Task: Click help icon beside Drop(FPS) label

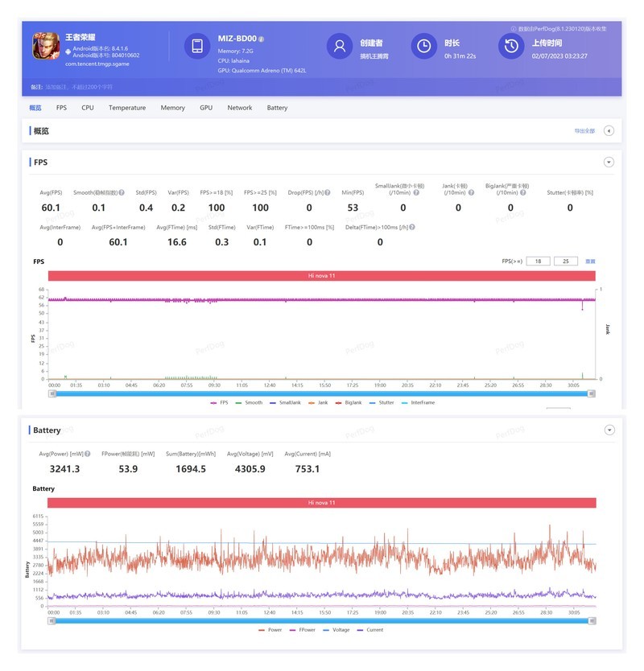Action: 328,192
